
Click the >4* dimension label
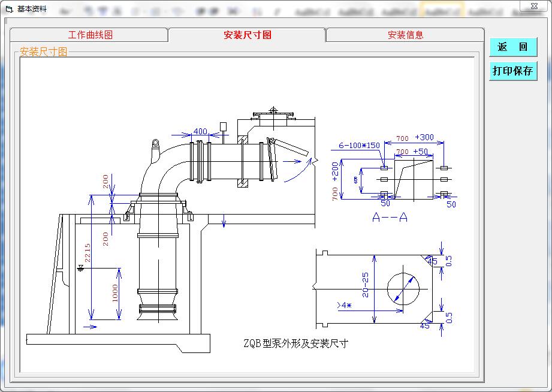(344, 305)
